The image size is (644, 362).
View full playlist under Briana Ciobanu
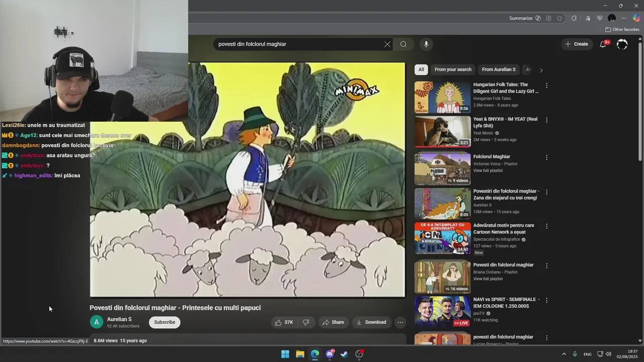point(488,279)
